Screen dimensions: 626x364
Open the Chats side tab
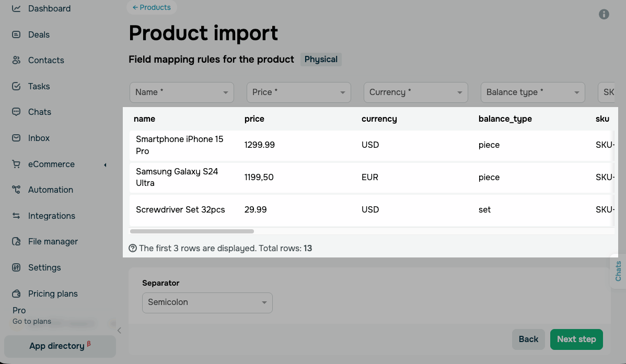pyautogui.click(x=618, y=271)
